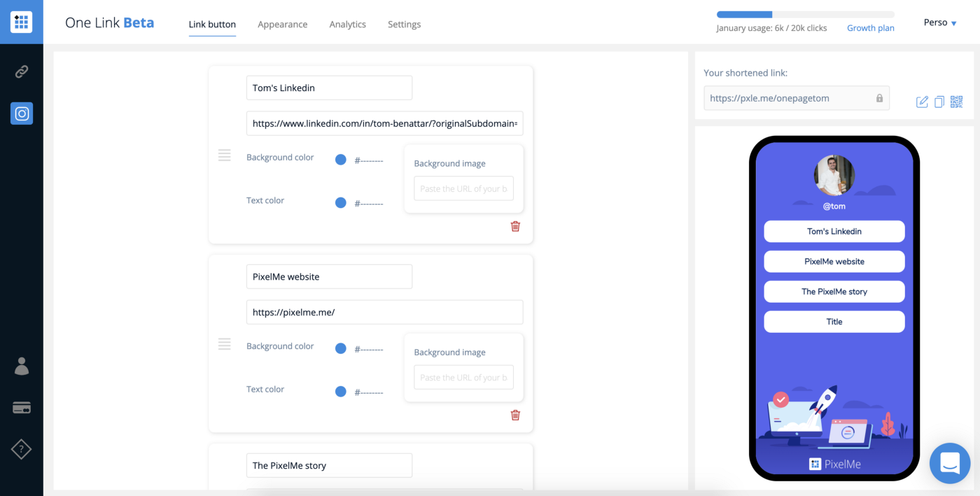Click background color hex value in PixelMe website card
This screenshot has width=980, height=496.
pos(369,349)
